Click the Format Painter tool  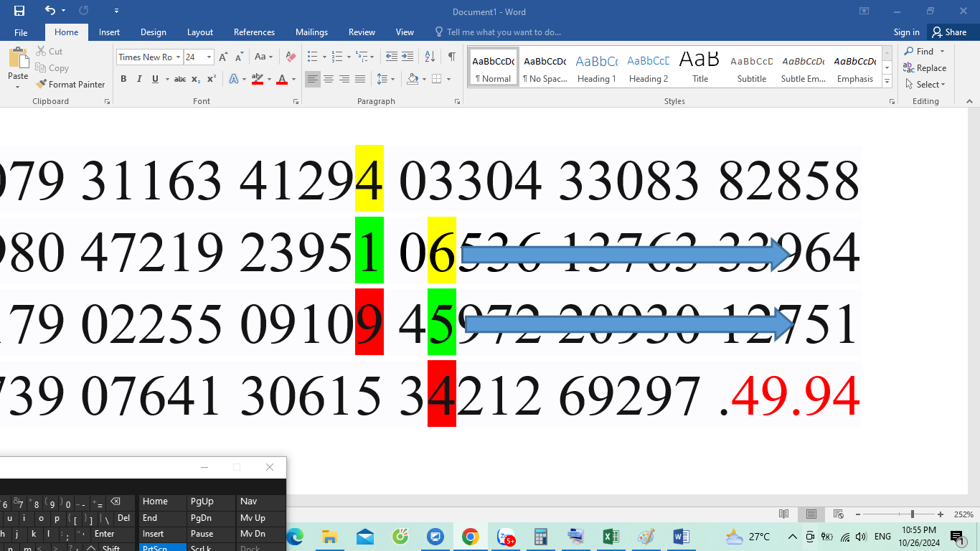coord(70,84)
